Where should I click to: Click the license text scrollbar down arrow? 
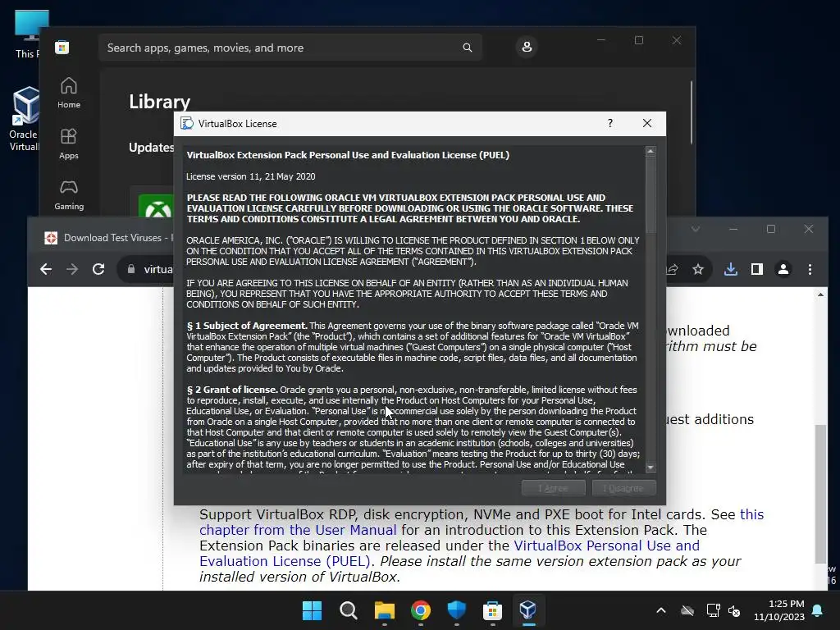651,468
